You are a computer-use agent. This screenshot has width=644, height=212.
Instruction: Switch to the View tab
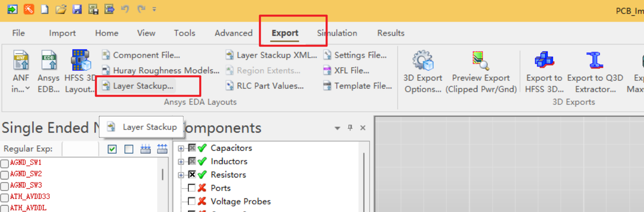point(146,33)
